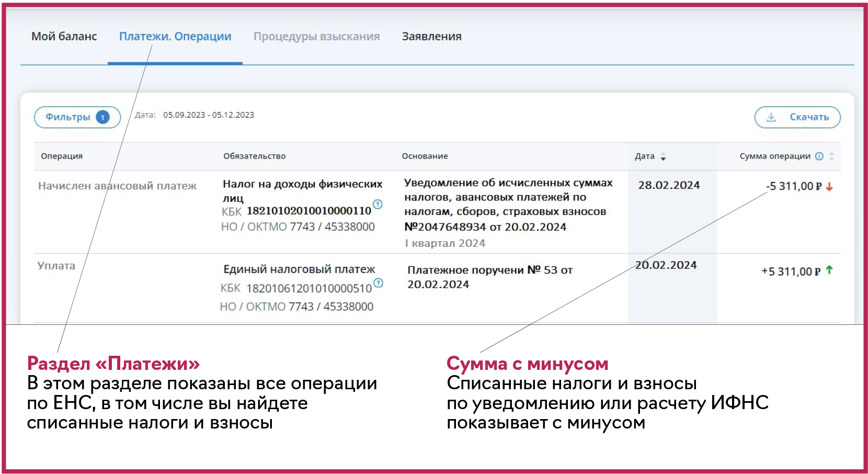Click the Операция column header

point(62,156)
